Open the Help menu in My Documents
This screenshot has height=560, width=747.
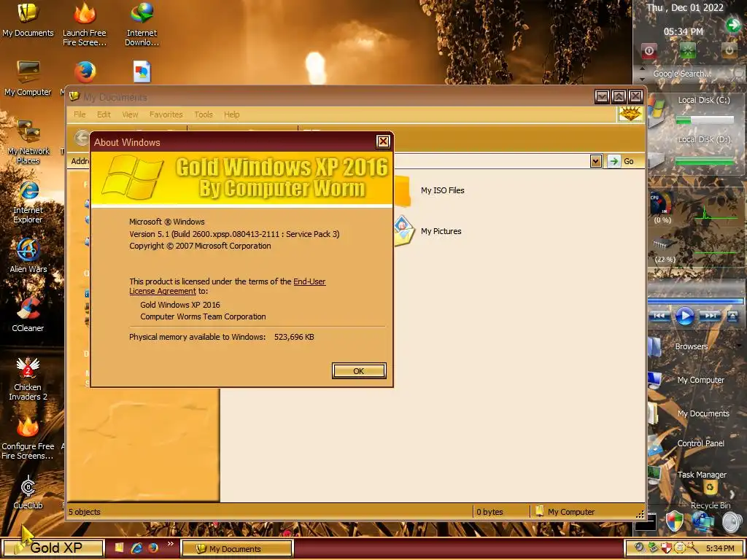231,114
